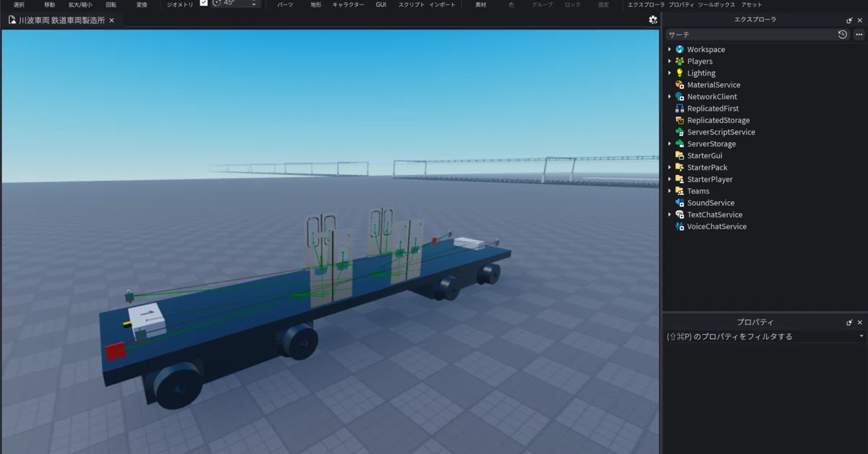Select the Teams icon

click(x=679, y=191)
